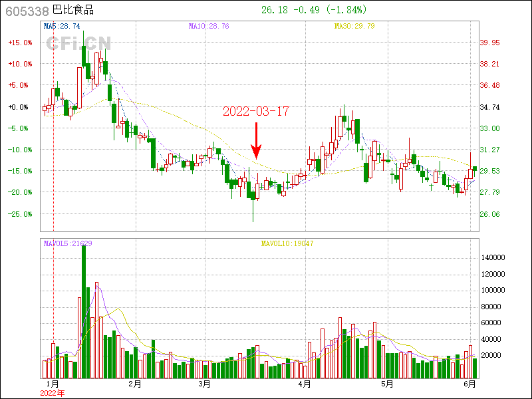Click the 2022年 year label

[53, 393]
